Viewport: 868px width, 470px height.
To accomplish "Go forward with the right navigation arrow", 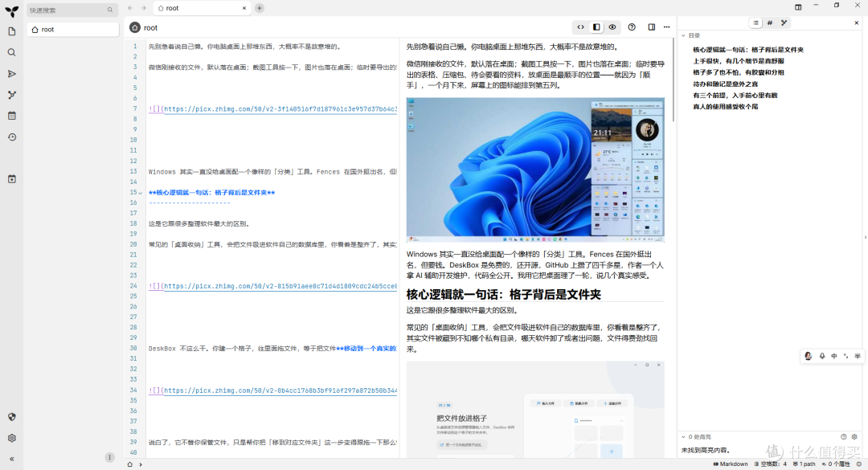I will click(x=143, y=8).
